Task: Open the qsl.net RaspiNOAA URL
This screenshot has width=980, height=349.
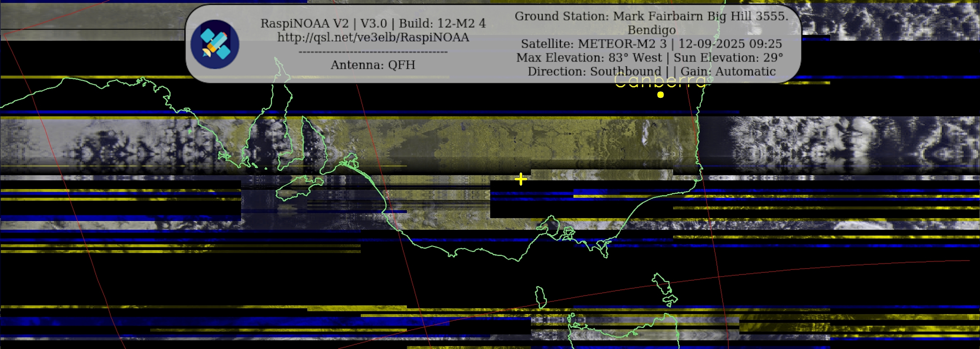Action: pyautogui.click(x=373, y=37)
